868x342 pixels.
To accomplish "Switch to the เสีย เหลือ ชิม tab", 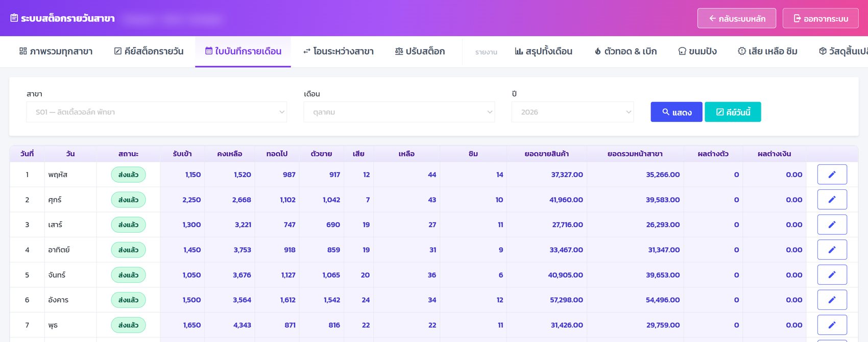I will [767, 52].
